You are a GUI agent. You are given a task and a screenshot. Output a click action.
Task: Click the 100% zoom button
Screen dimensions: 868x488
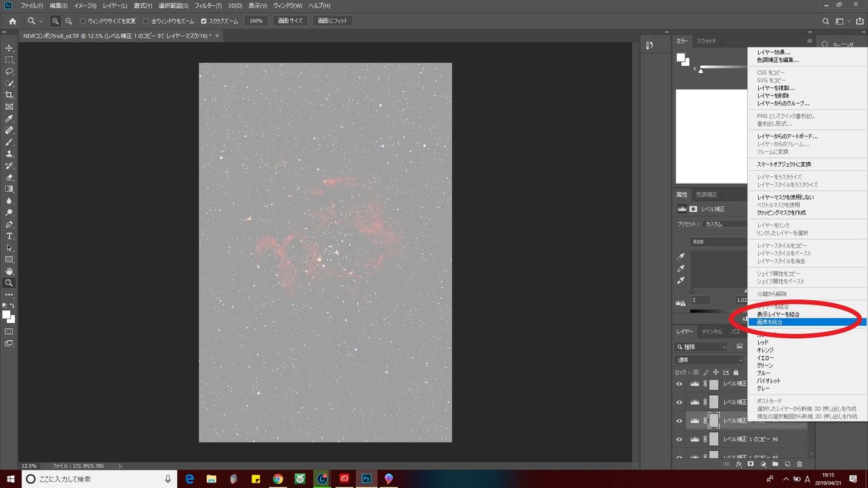(x=256, y=21)
